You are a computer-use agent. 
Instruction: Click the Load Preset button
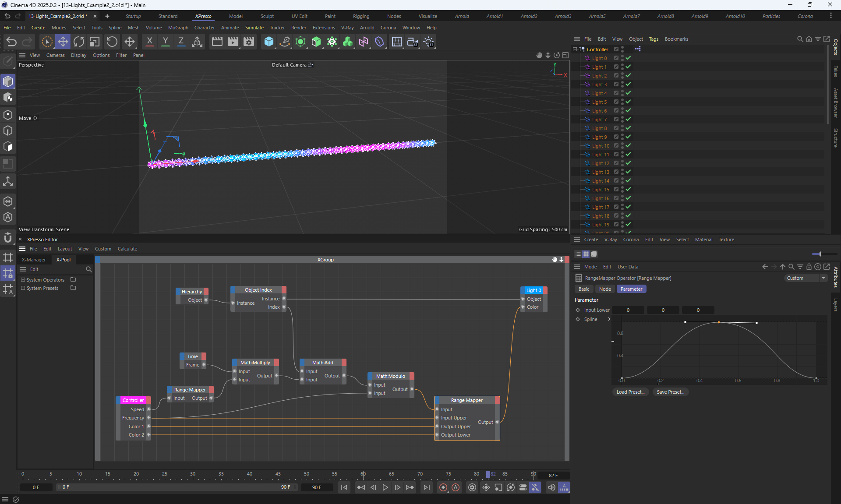coord(630,392)
